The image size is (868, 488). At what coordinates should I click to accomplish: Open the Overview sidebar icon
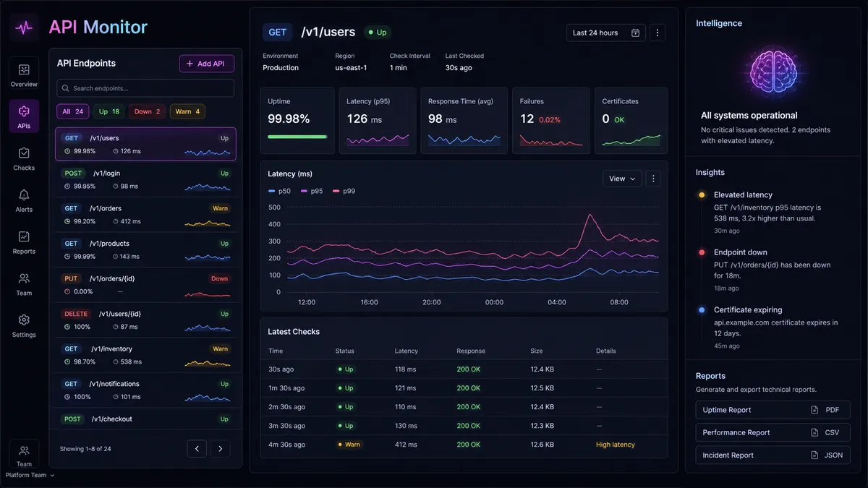24,70
